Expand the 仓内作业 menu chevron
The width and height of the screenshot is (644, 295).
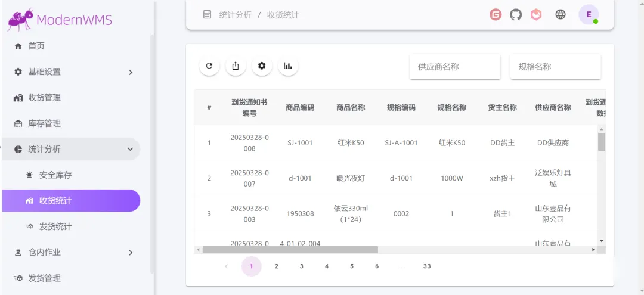(131, 253)
